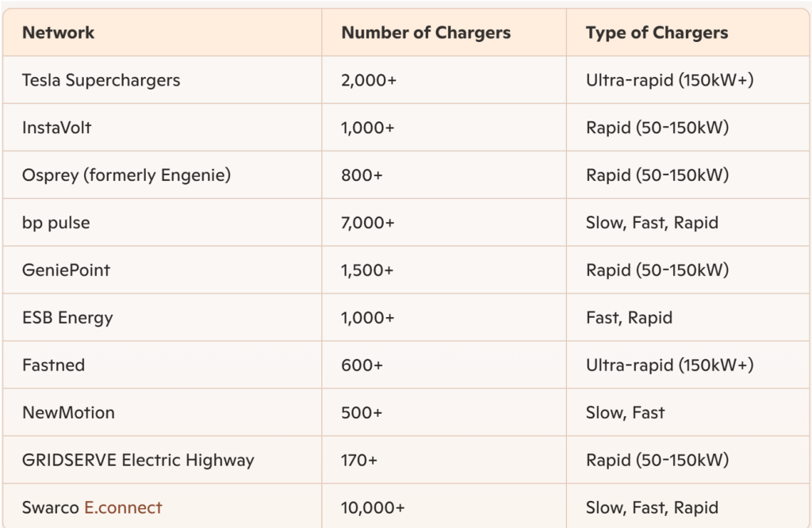Image resolution: width=812 pixels, height=528 pixels.
Task: Select the Fastned network cell
Action: point(53,365)
